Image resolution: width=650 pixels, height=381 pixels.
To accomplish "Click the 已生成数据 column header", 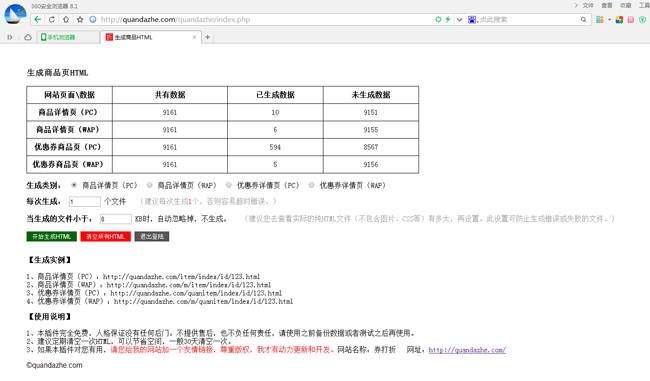I will pos(275,95).
